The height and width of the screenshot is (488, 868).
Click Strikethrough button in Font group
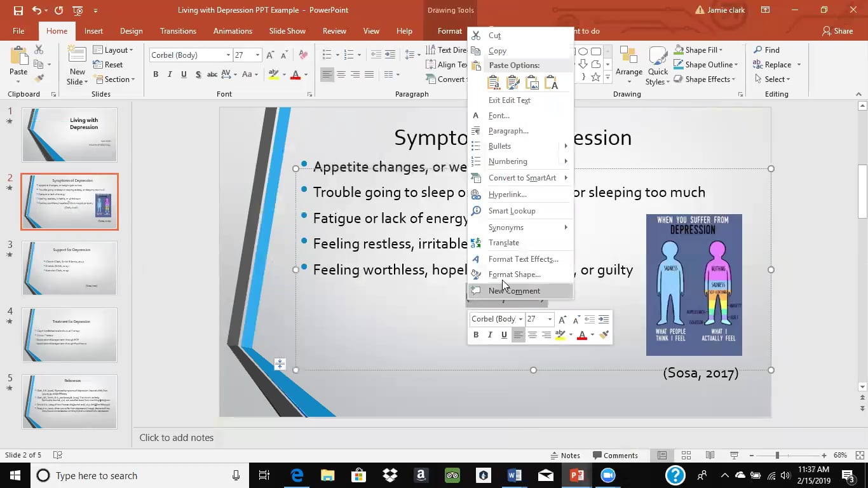[x=213, y=74]
